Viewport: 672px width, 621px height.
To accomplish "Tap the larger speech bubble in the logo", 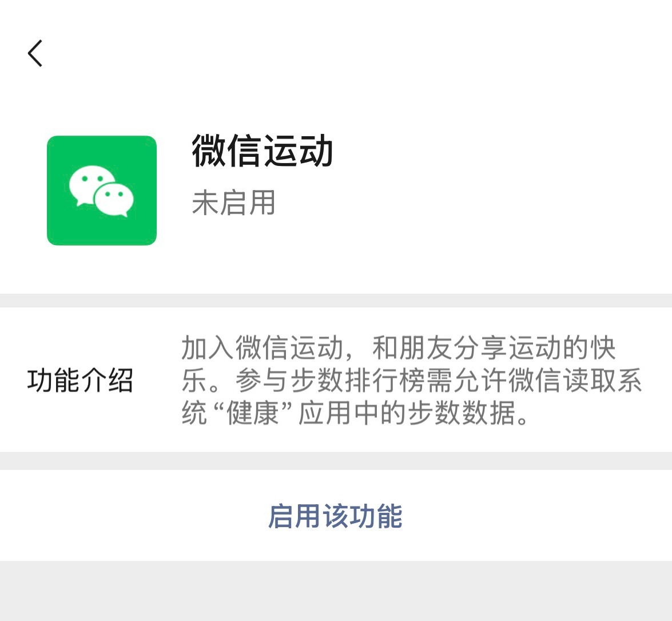I will (90, 184).
